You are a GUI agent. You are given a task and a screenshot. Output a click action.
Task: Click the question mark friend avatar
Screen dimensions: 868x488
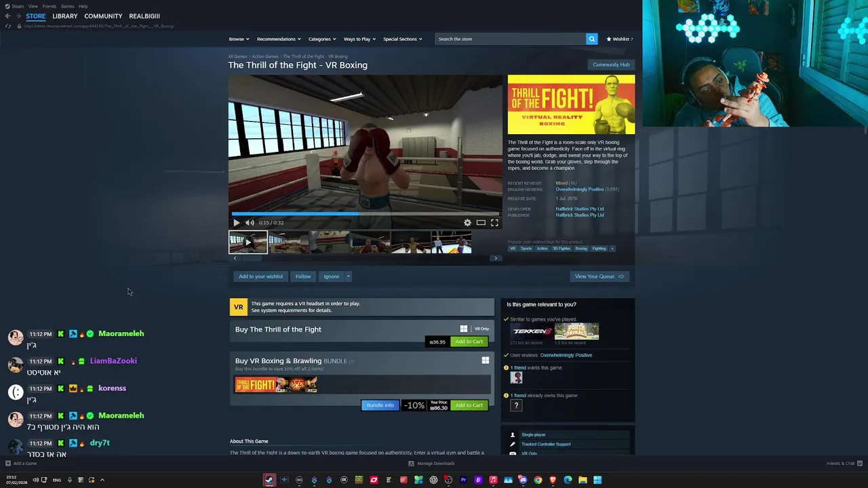click(516, 405)
